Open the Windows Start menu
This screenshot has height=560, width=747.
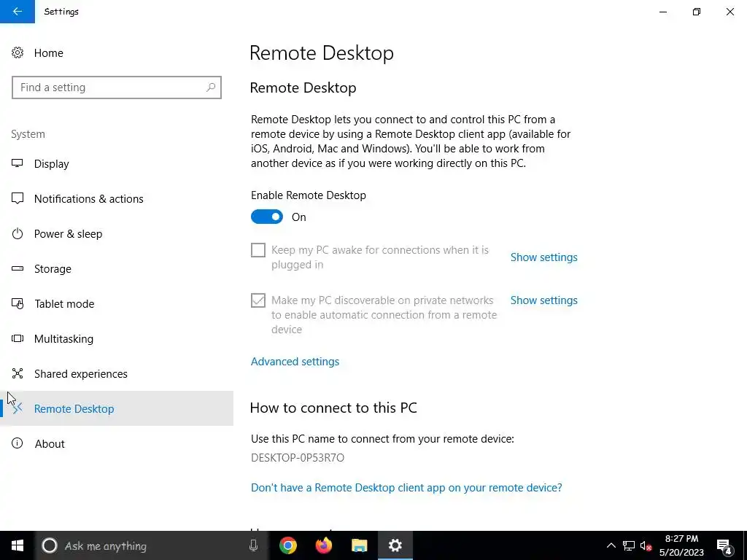point(18,545)
